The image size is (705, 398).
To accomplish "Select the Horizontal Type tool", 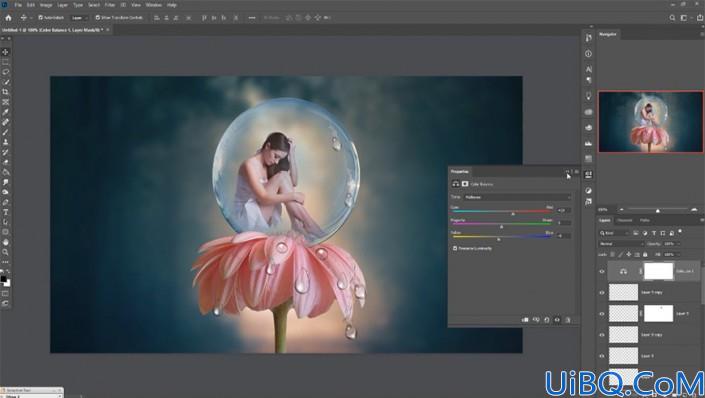I will (x=5, y=212).
